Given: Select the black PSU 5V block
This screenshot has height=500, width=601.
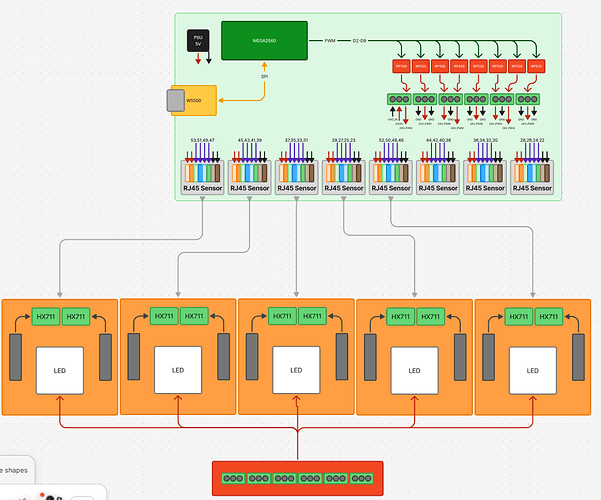Looking at the screenshot, I should [x=198, y=41].
